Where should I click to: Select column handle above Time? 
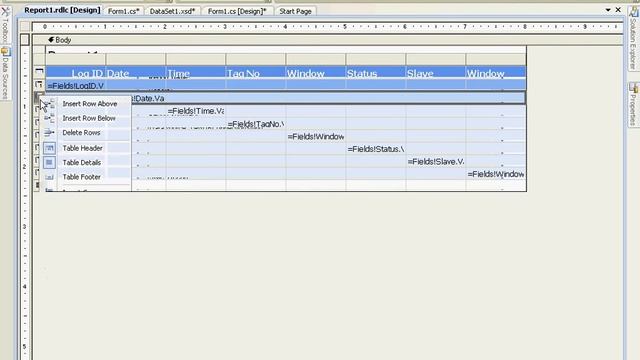[x=196, y=59]
